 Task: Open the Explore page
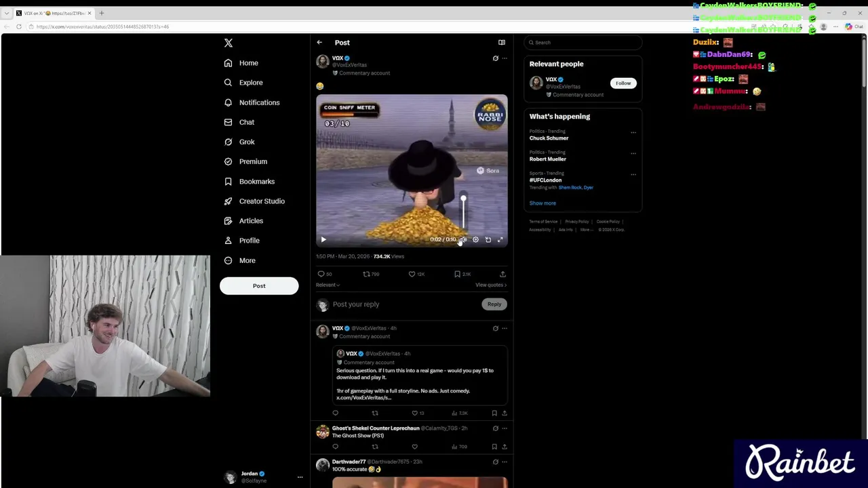pos(243,83)
